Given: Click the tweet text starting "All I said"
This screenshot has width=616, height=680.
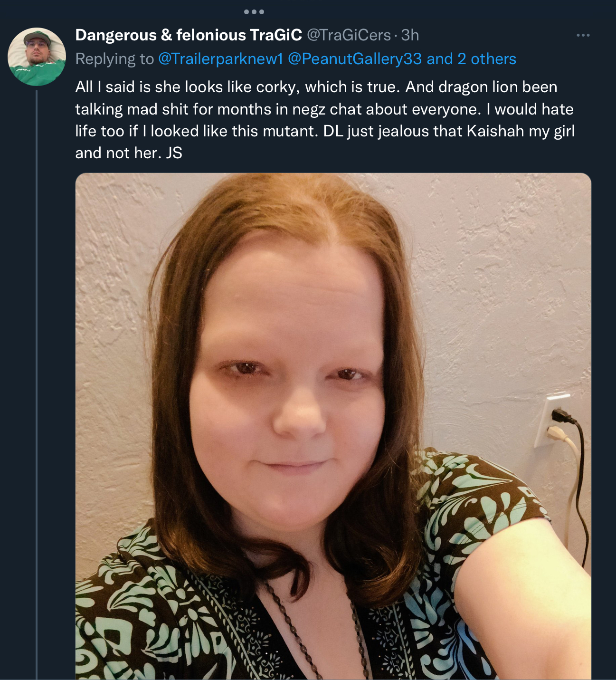Looking at the screenshot, I should click(316, 87).
